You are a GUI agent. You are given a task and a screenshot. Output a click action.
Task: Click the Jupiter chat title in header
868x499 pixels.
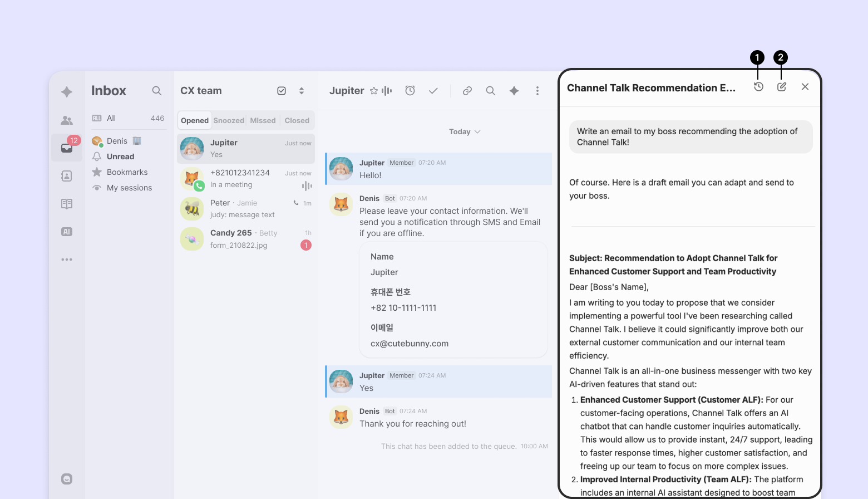click(347, 91)
